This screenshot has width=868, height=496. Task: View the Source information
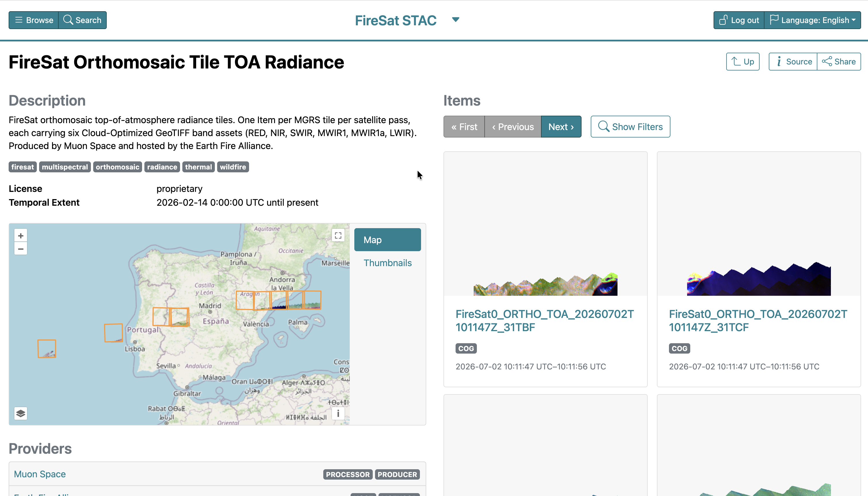[x=793, y=62]
